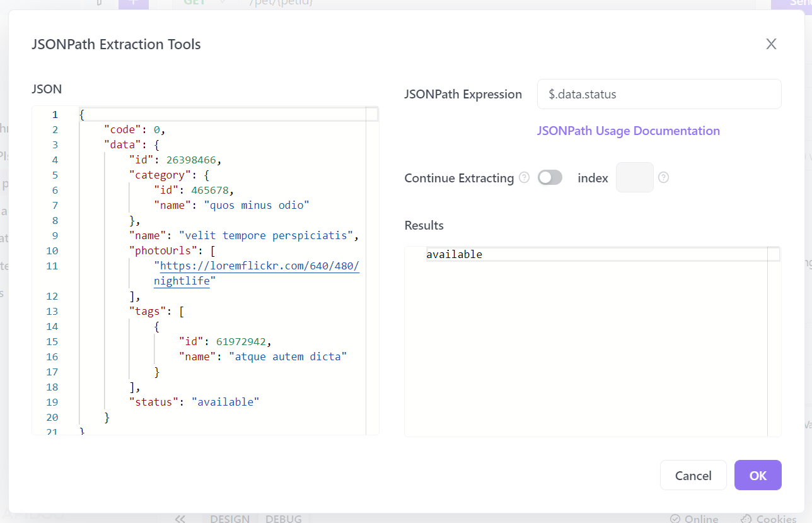Click the index input box
Screen dimensions: 812x523
click(635, 177)
